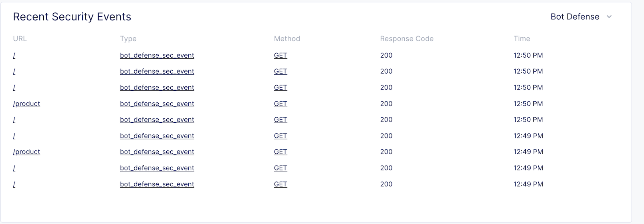Open the root URL link in the first row
The height and width of the screenshot is (224, 644).
[x=14, y=56]
